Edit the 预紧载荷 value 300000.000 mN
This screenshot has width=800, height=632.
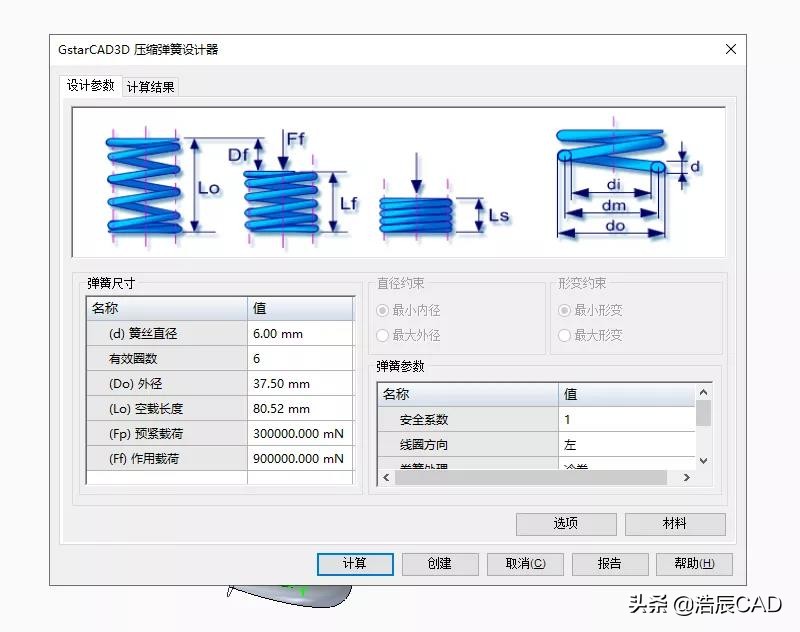pos(300,434)
